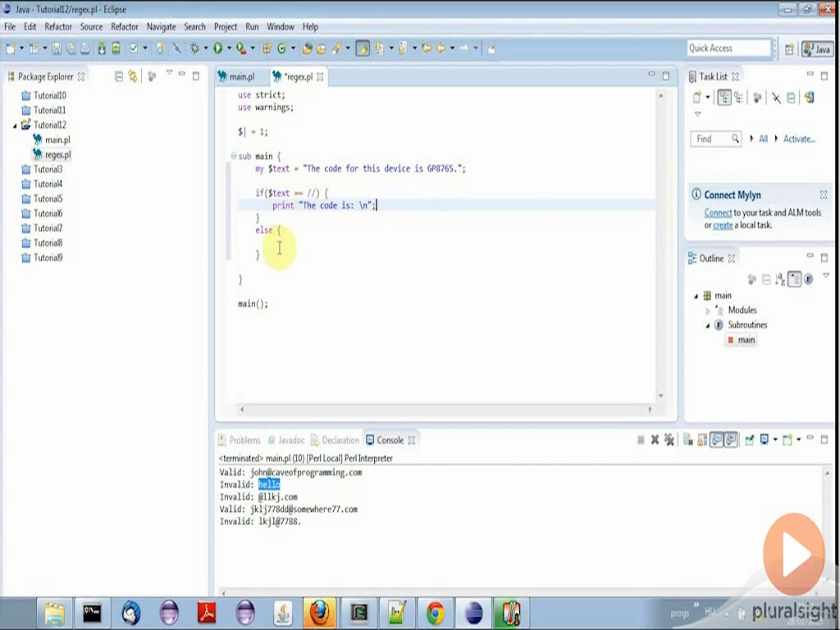Collapse Subroutines node in Outline
Image resolution: width=840 pixels, height=630 pixels.
(708, 325)
